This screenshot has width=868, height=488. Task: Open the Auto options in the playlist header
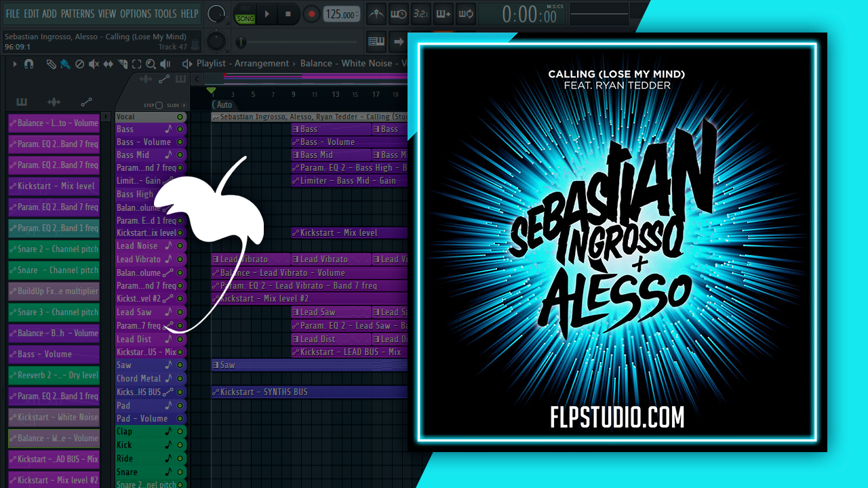[224, 106]
